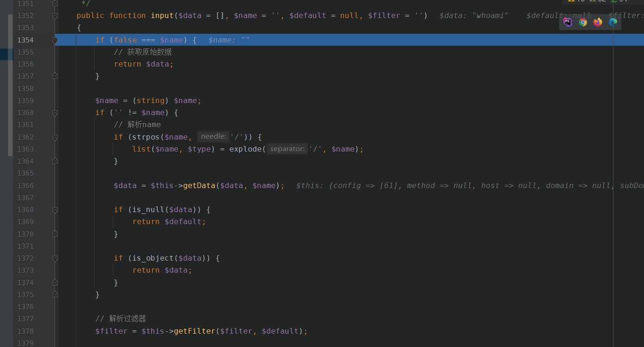Click the function name "input" on line 1352
This screenshot has width=644, height=347.
click(x=162, y=16)
